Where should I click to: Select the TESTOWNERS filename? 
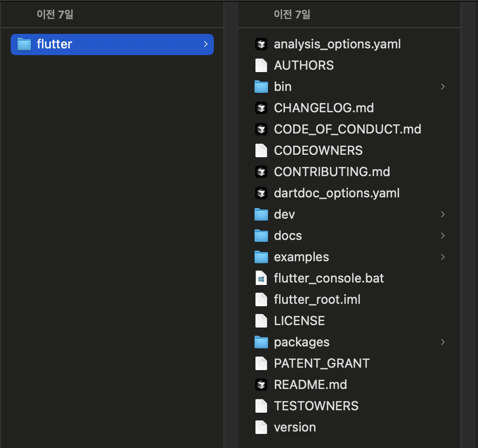tap(316, 406)
